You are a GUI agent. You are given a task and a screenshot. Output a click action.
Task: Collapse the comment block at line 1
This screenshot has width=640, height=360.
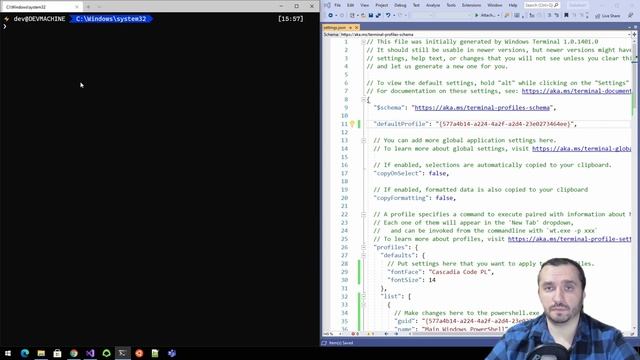(363, 42)
